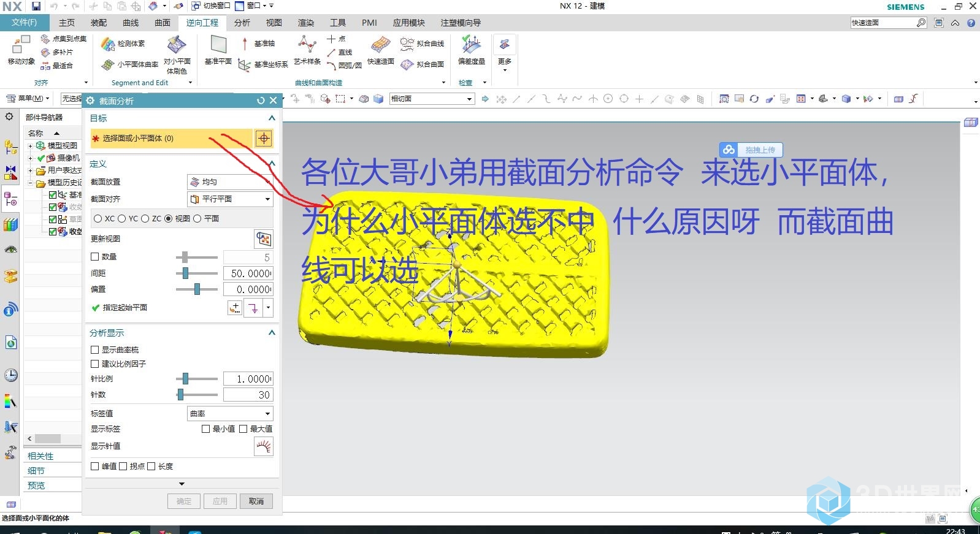This screenshot has height=534, width=980.
Task: Open the 截面放置 均匀 dropdown
Action: point(230,182)
